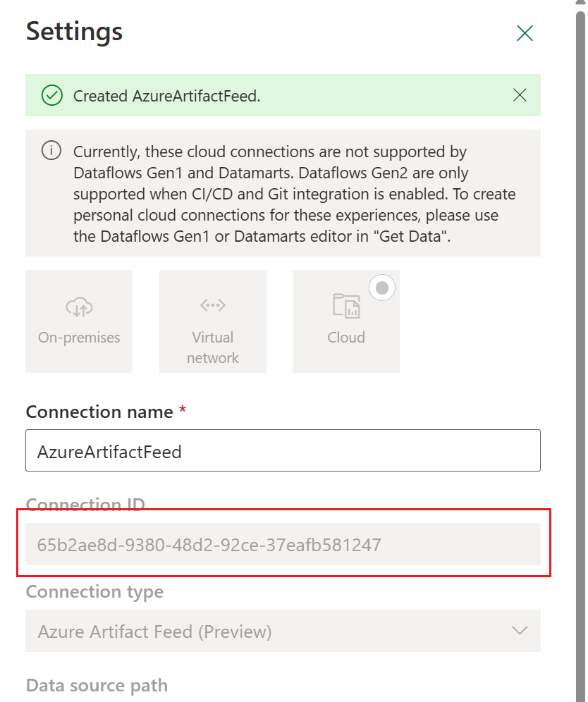Toggle the Cloud tile radio button
The image size is (588, 702).
(x=382, y=288)
